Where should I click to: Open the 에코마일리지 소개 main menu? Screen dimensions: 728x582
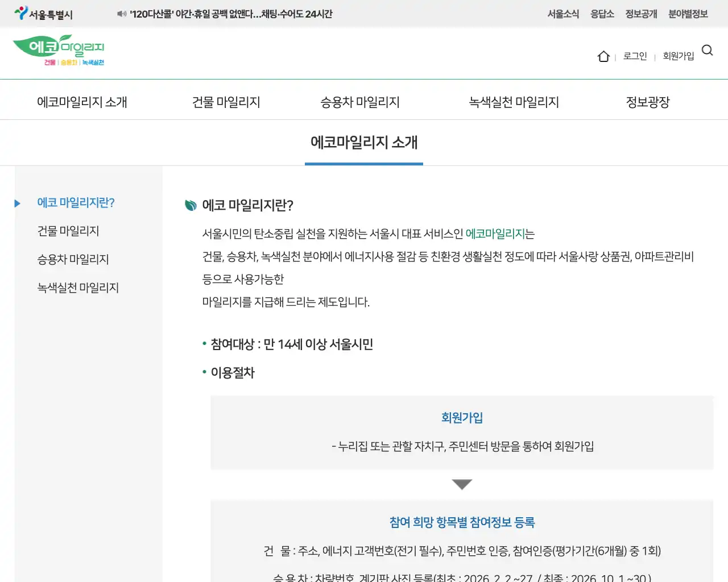click(82, 102)
